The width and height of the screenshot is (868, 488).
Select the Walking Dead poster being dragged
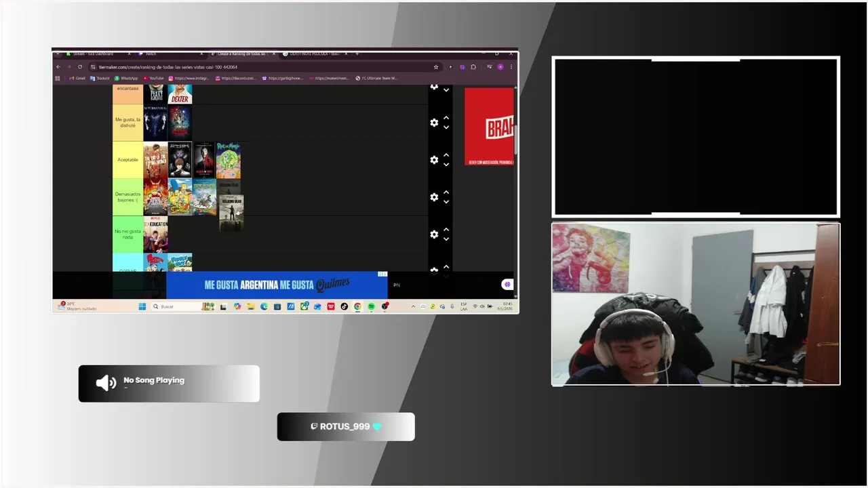pyautogui.click(x=231, y=213)
